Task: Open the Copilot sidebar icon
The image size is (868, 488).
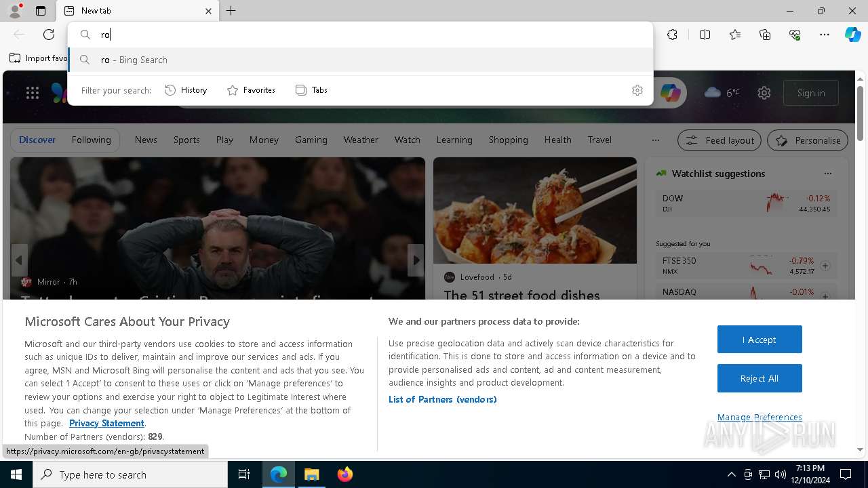Action: (852, 35)
